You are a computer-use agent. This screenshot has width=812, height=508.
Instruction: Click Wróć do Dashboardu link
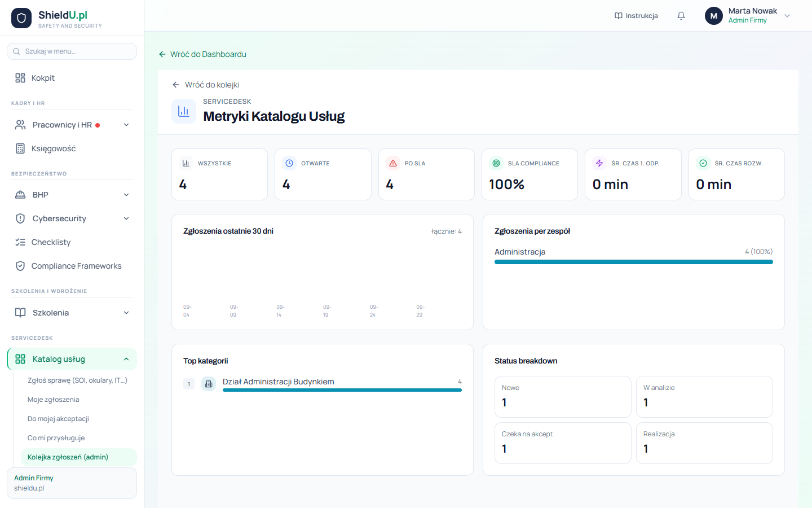[202, 54]
